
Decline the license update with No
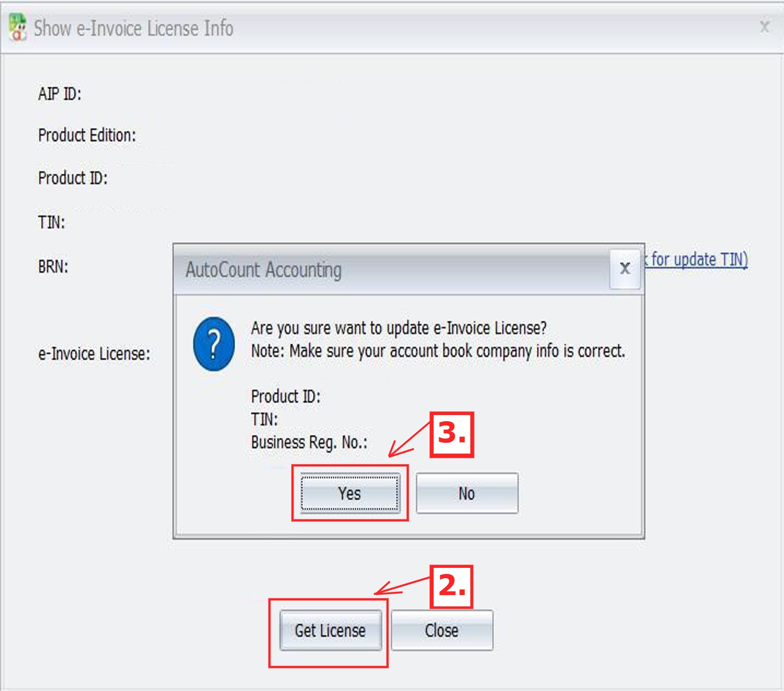click(x=467, y=494)
